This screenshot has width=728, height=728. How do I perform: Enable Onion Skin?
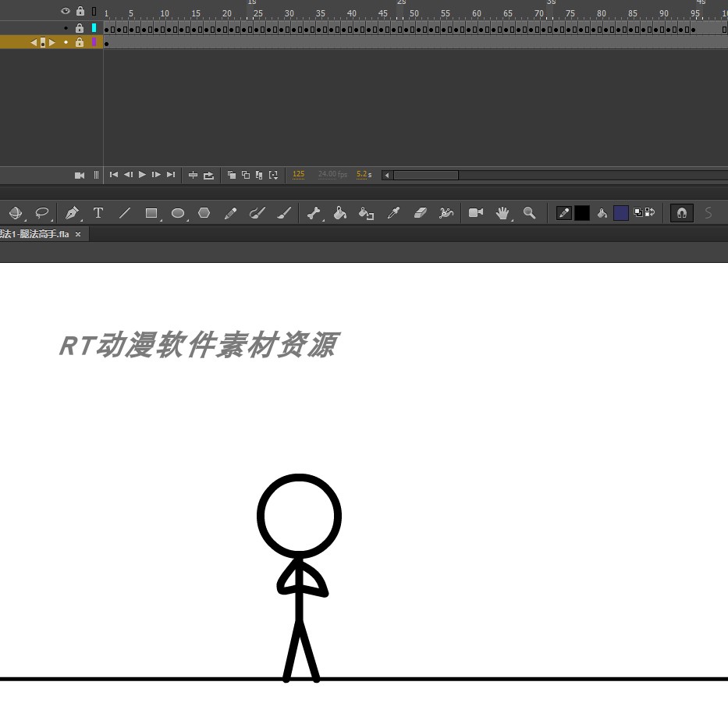tap(231, 175)
